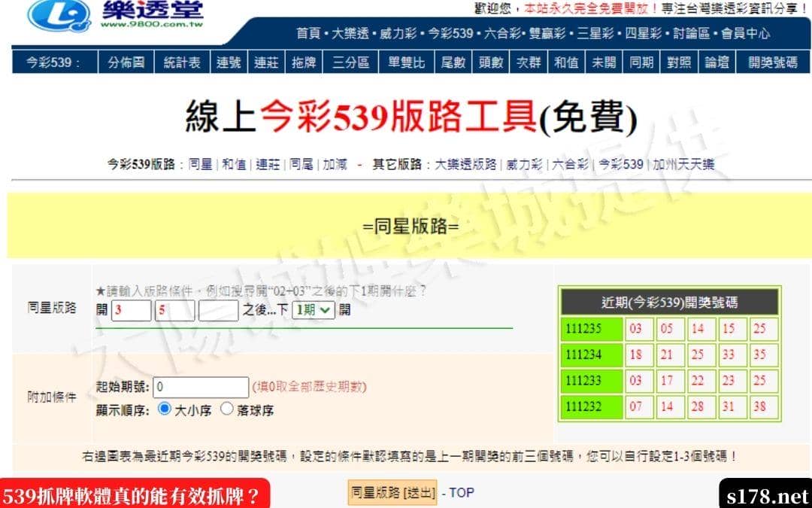
Task: Select the 未開 tab
Action: (x=604, y=62)
